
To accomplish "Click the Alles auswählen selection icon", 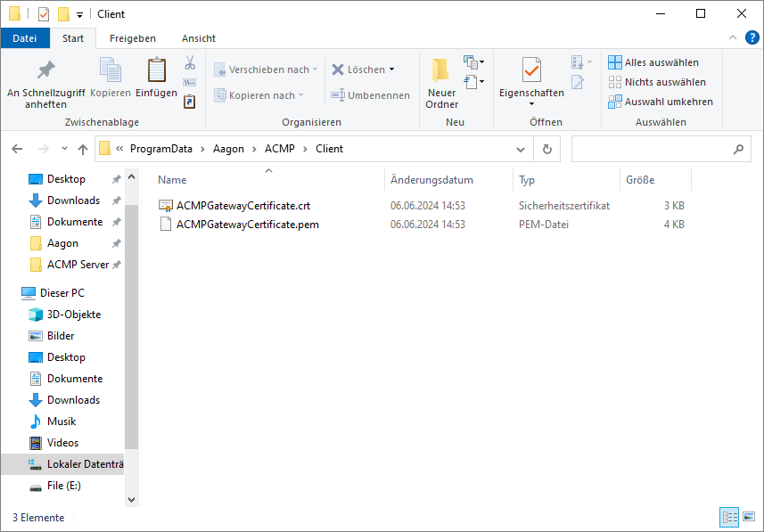I will pos(614,61).
